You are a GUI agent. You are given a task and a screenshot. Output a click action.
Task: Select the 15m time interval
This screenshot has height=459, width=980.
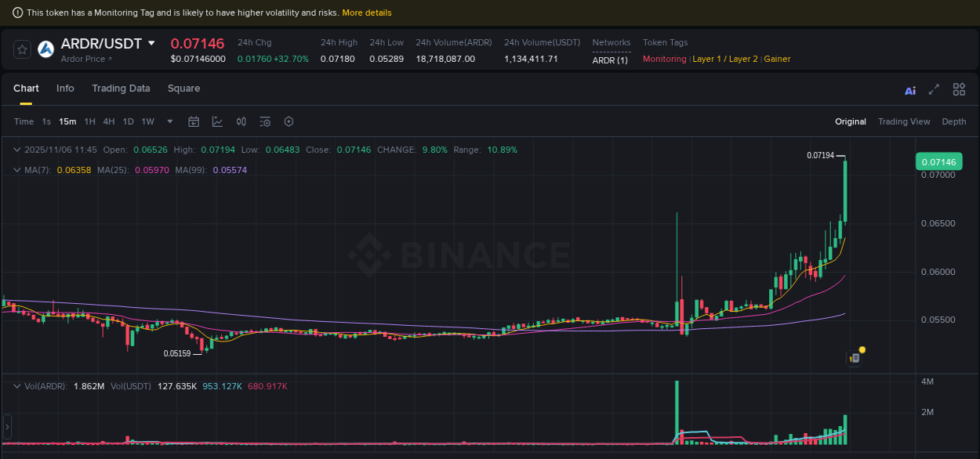[x=67, y=121]
